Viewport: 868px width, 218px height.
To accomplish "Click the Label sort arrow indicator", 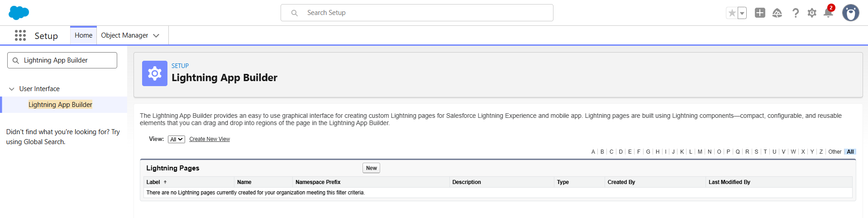I will pyautogui.click(x=165, y=182).
